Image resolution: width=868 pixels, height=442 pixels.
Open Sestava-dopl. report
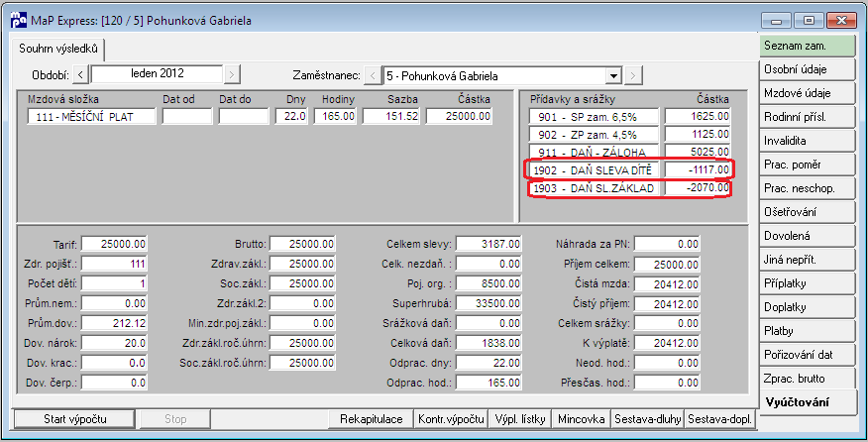719,419
